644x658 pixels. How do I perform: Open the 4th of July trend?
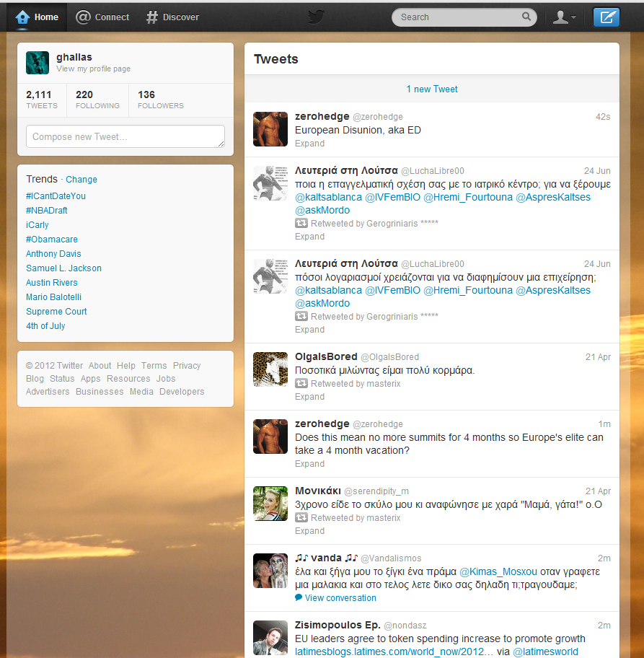click(x=45, y=326)
